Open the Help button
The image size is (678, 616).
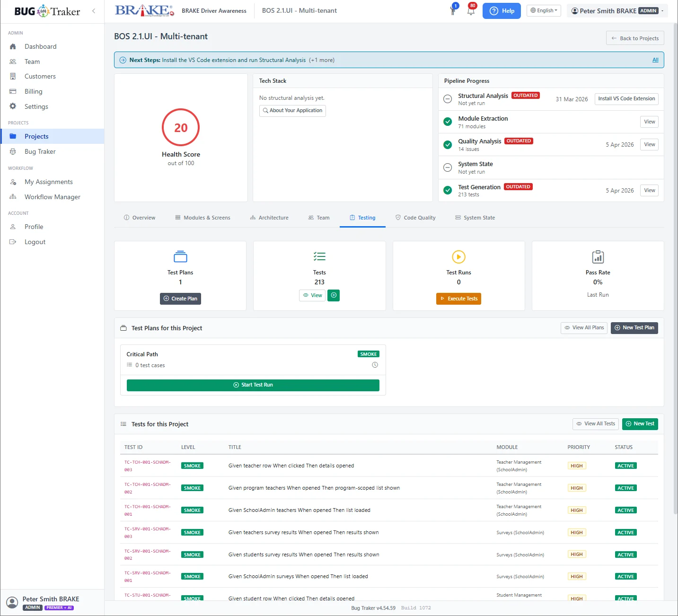point(502,11)
